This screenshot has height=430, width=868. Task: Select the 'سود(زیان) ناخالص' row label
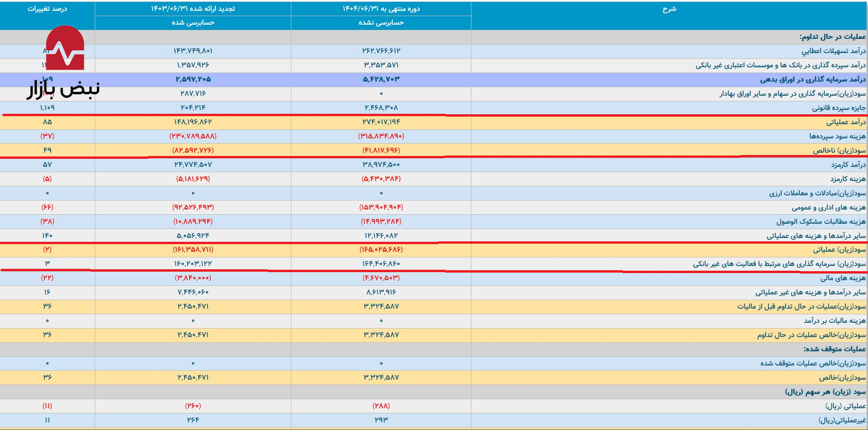coord(839,150)
